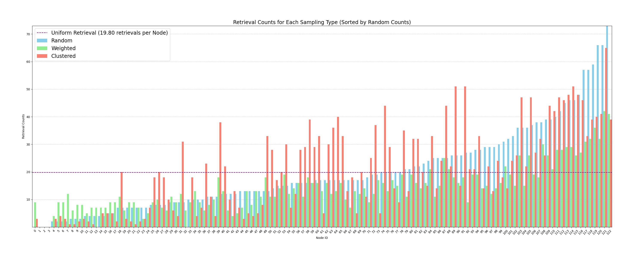
Task: Click the x-axis tick label 122
Action: [609, 232]
